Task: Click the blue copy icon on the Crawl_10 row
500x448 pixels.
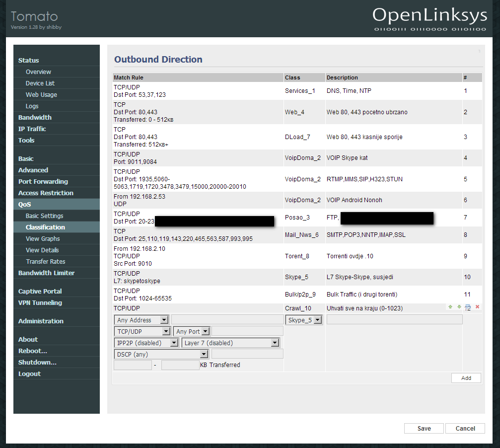Action: (468, 307)
